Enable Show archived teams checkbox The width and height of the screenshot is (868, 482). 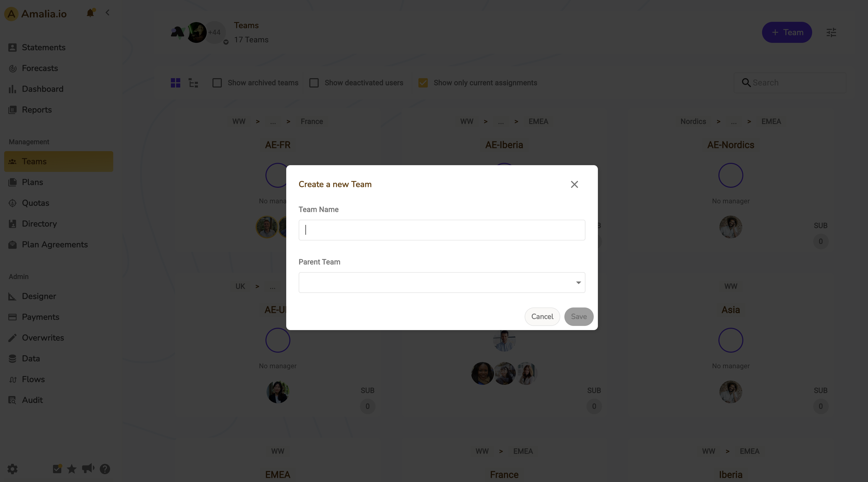point(217,83)
